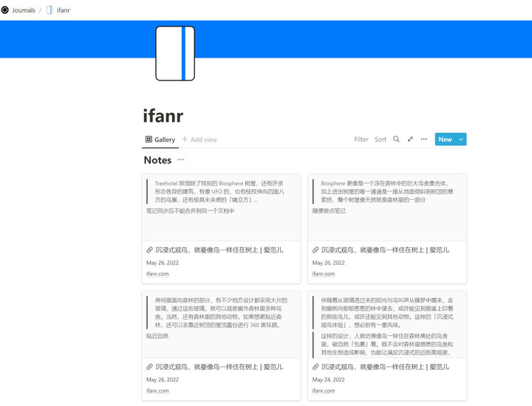Open the Filter options
Image resolution: width=532 pixels, height=406 pixels.
361,140
